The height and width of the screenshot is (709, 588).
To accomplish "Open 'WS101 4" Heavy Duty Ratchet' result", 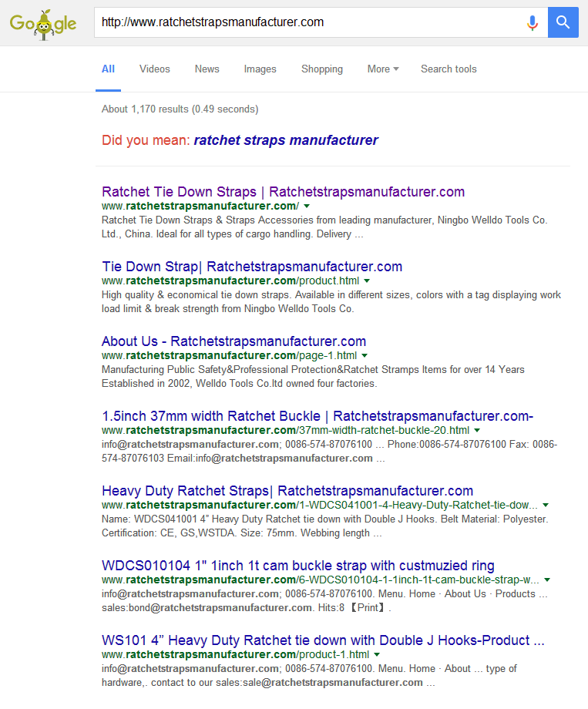I will pos(323,640).
